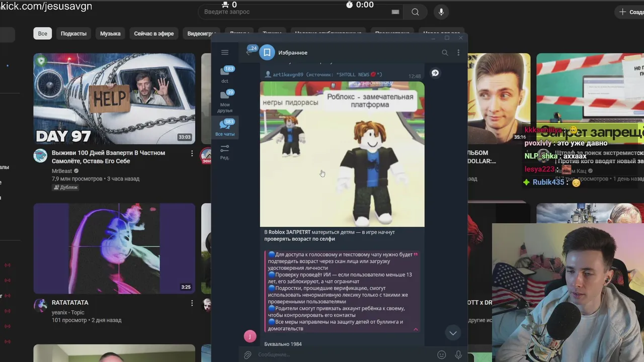Collapse the quoted block in Roblox post
644x362 pixels.
pyautogui.click(x=416, y=329)
